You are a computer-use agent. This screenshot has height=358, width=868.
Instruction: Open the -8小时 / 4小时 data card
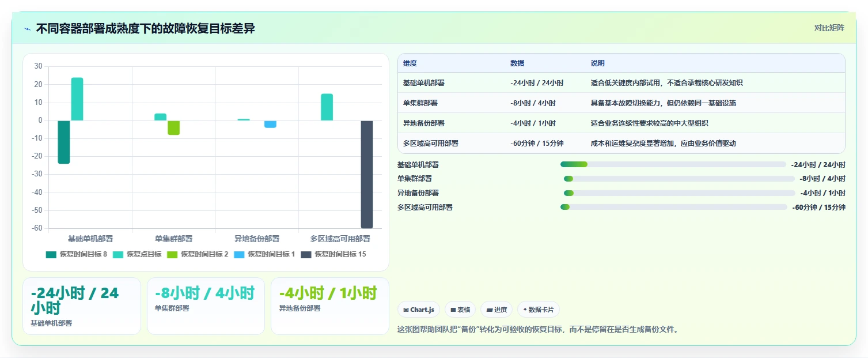[x=206, y=306]
